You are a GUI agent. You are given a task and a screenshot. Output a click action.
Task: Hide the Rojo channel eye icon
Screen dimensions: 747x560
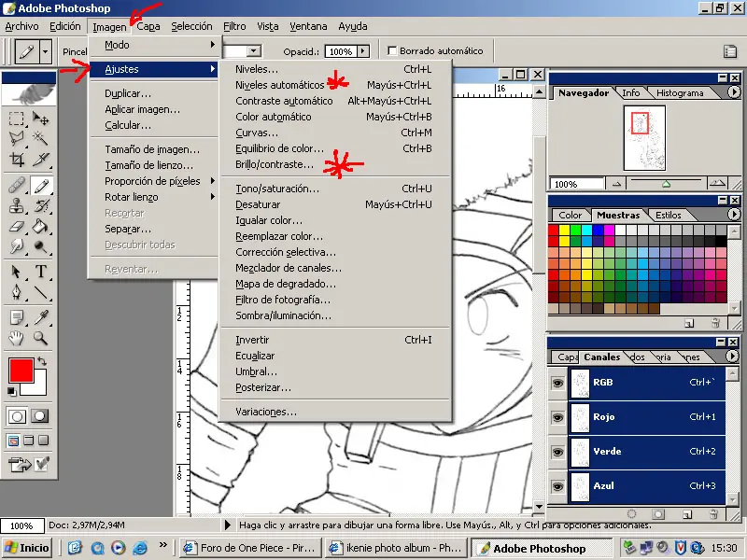click(557, 417)
